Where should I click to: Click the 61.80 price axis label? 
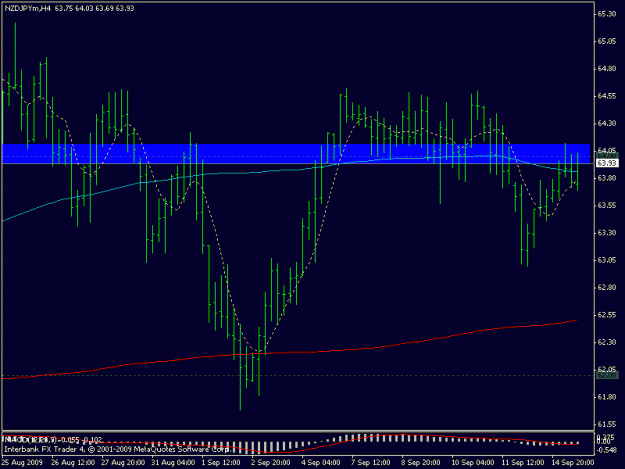606,397
